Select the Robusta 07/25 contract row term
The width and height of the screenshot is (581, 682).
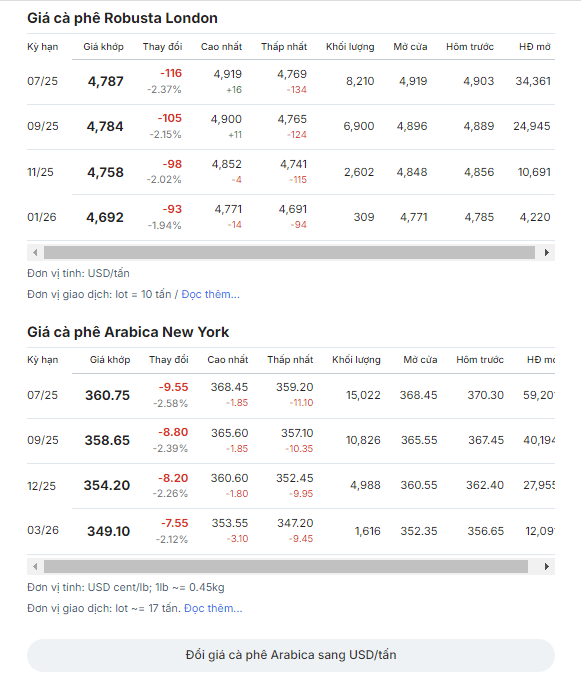42,81
